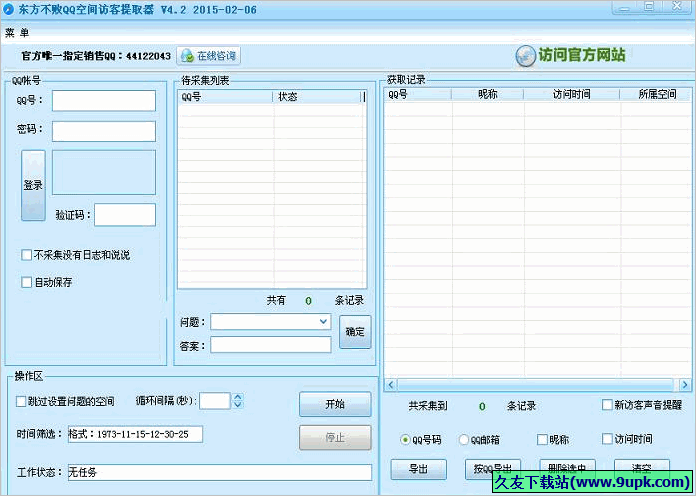This screenshot has height=496, width=696.
Task: Select the QQ号码 radio button
Action: pyautogui.click(x=405, y=440)
